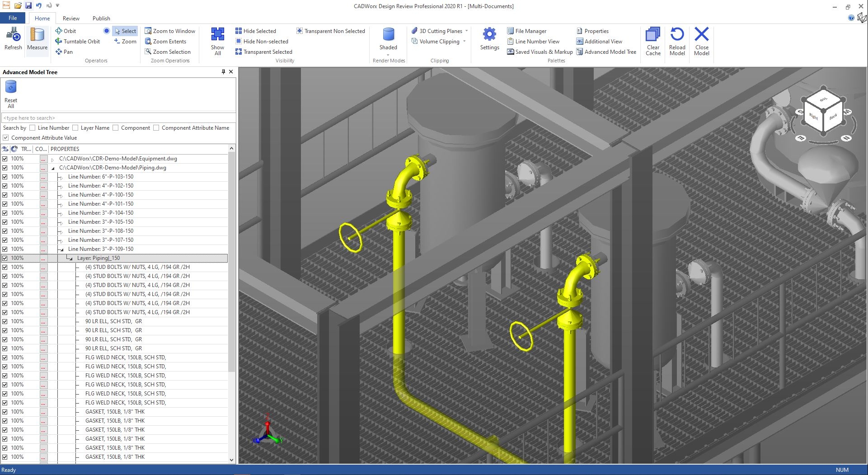Untick checkbox for Layer Piping_150 row
The width and height of the screenshot is (868, 475).
[5, 258]
